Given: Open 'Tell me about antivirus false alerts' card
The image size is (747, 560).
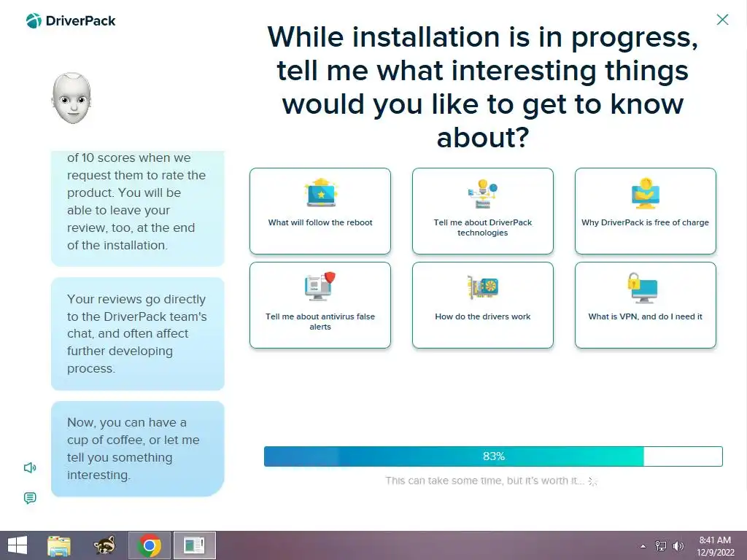Looking at the screenshot, I should click(x=320, y=306).
